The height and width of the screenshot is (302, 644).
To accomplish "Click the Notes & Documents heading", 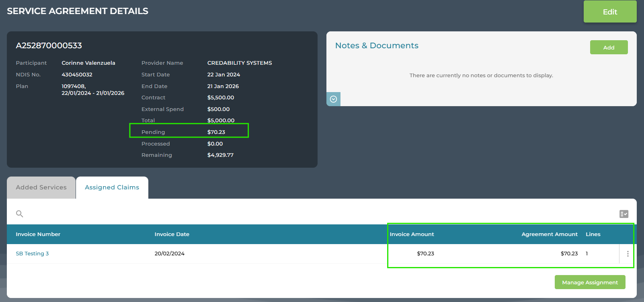I will (x=376, y=46).
